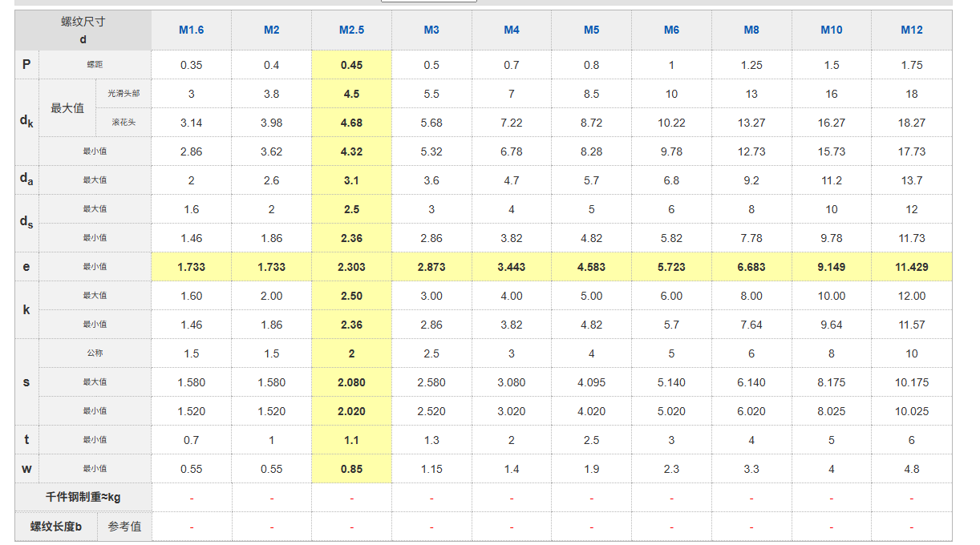Select the 公称 label in the s row
This screenshot has width=980, height=545.
95,353
